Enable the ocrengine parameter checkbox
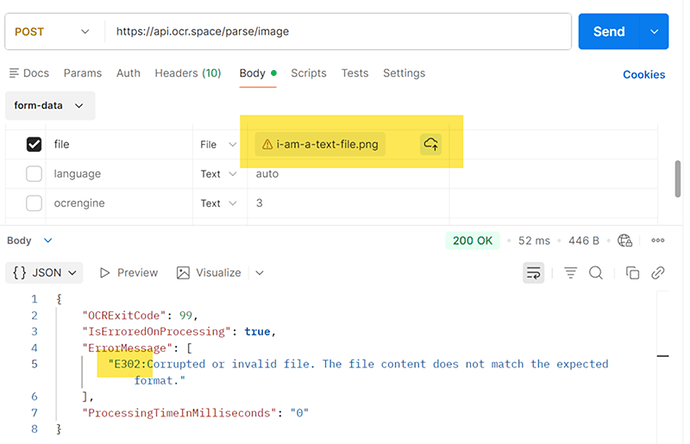Viewport: 690px width, 444px height. point(34,203)
